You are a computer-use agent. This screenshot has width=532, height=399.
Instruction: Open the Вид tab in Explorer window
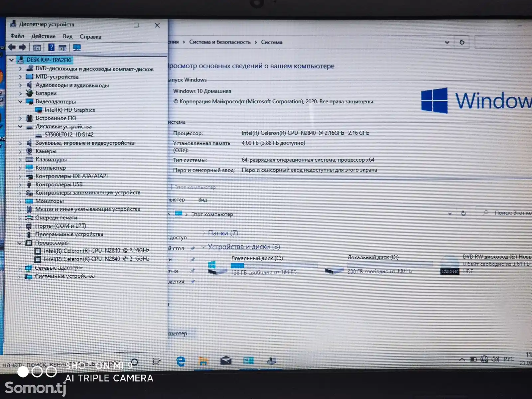[202, 200]
